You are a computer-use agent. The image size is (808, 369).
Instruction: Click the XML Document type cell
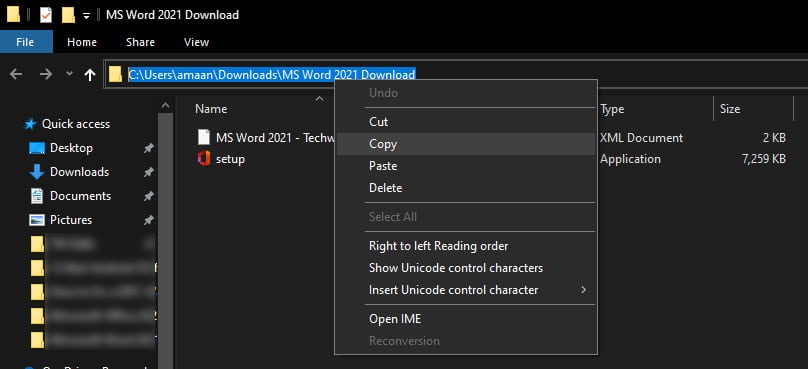tap(641, 138)
